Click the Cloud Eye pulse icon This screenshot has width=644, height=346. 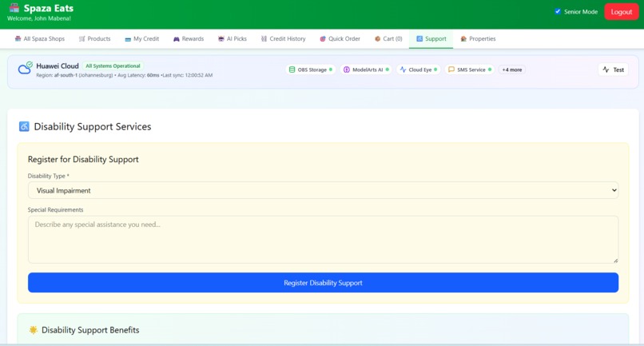403,70
